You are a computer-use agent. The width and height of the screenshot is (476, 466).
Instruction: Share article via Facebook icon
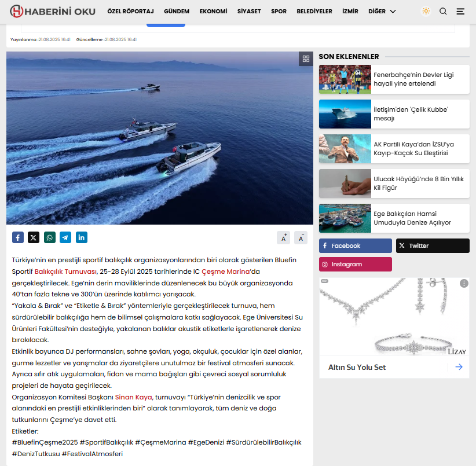tap(18, 237)
